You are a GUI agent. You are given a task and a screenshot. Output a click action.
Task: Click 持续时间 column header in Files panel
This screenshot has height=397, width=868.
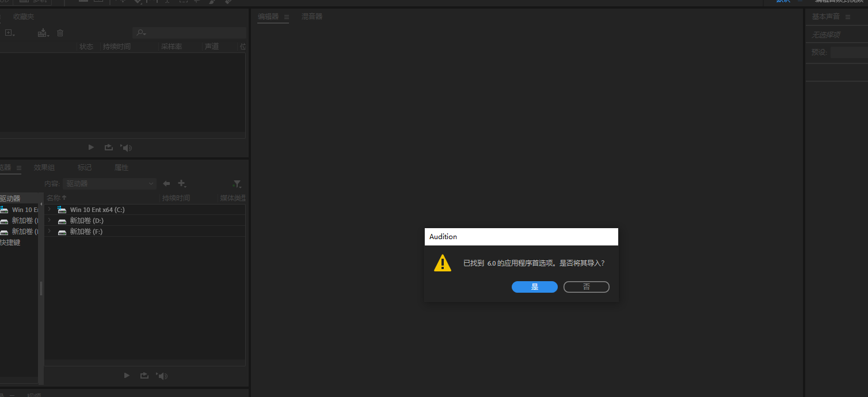117,47
